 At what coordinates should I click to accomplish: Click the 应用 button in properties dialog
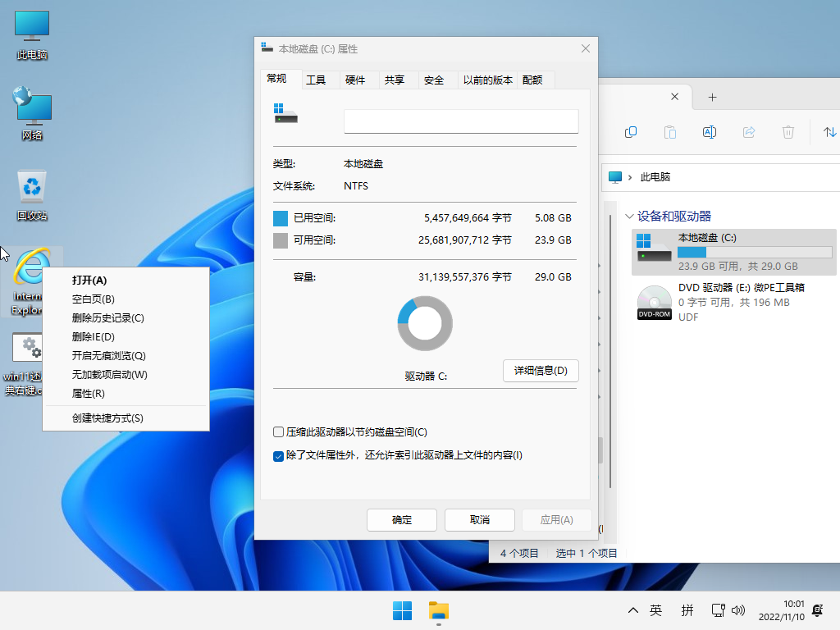click(557, 519)
